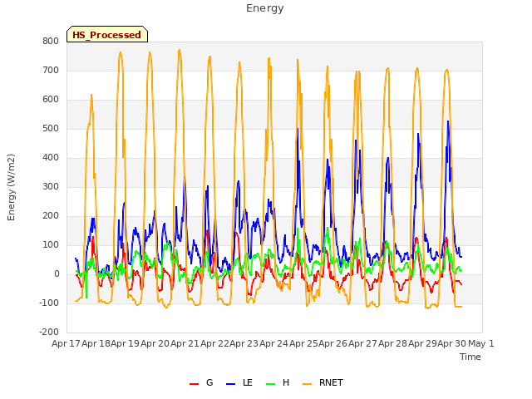The height and width of the screenshot is (399, 532).
Task: Select the G legend label
Action: tap(209, 382)
